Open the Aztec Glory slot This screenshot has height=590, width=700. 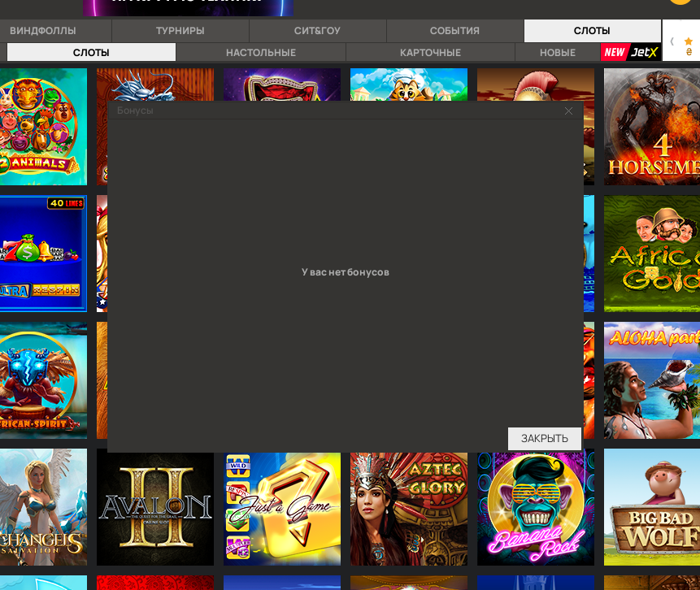[409, 509]
